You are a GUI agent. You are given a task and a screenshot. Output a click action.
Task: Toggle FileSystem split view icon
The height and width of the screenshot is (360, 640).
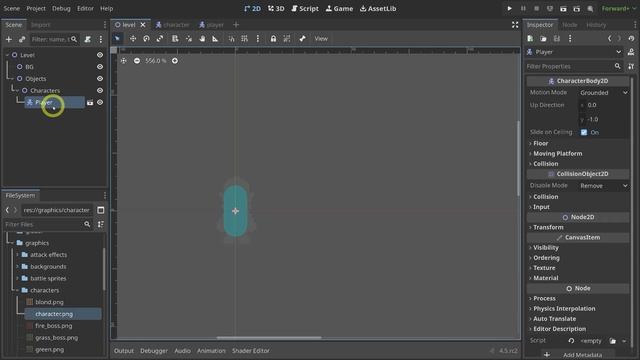[x=100, y=210]
